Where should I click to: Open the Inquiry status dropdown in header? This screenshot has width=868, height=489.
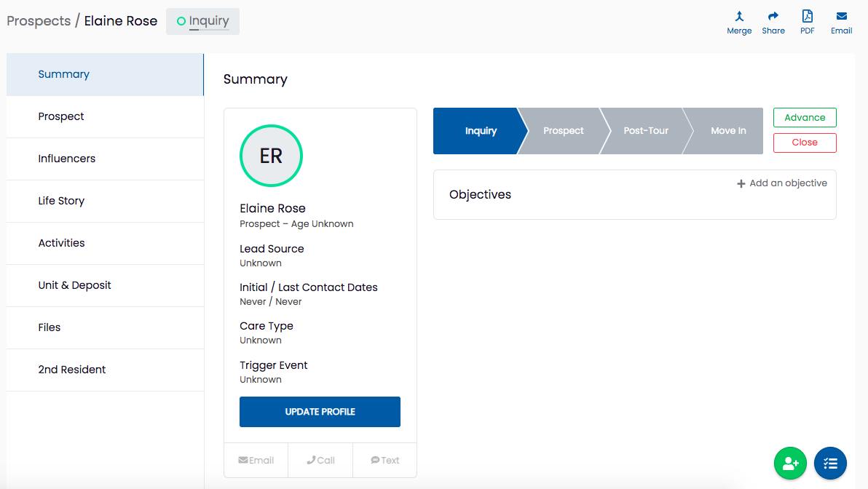(202, 21)
